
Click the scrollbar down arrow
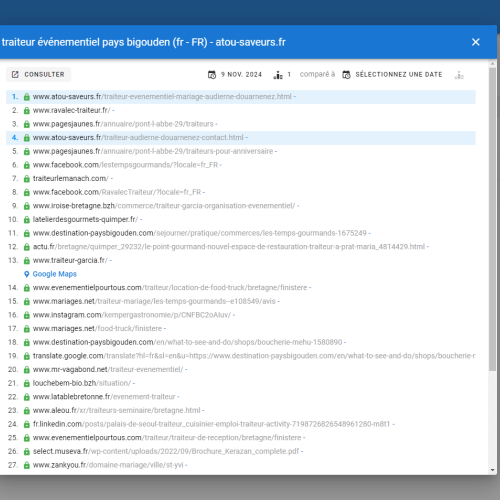pyautogui.click(x=492, y=470)
